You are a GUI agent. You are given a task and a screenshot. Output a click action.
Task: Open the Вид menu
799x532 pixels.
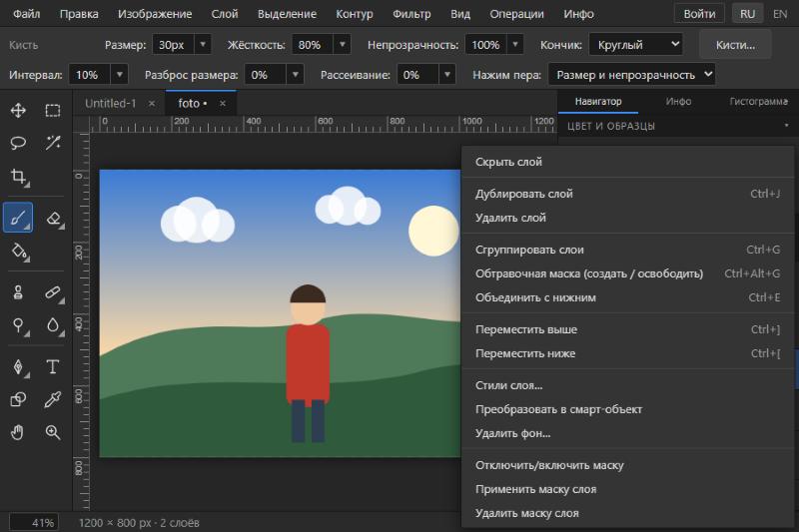tap(460, 14)
